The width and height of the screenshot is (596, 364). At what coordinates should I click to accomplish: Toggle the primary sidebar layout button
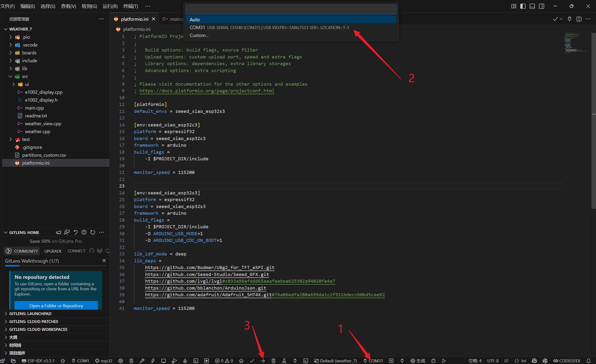523,6
